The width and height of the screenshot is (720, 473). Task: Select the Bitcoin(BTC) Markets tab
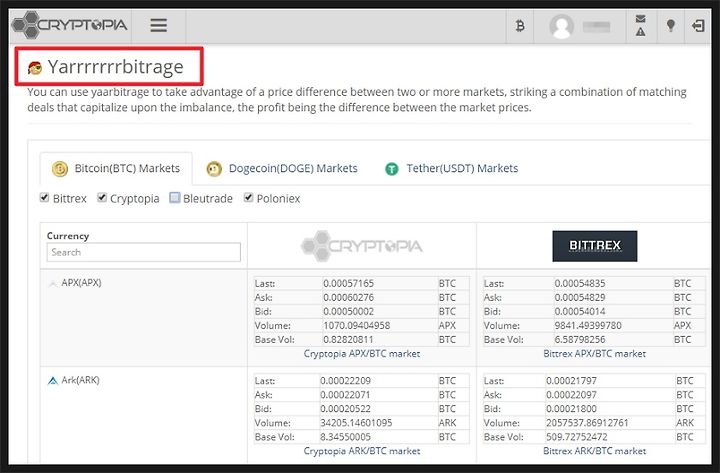[x=116, y=169]
